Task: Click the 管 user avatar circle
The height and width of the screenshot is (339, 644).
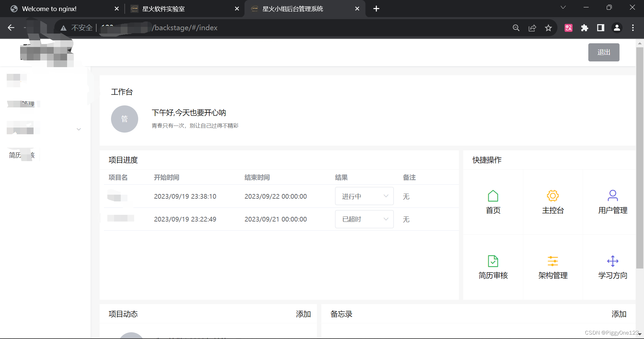Action: 124,119
